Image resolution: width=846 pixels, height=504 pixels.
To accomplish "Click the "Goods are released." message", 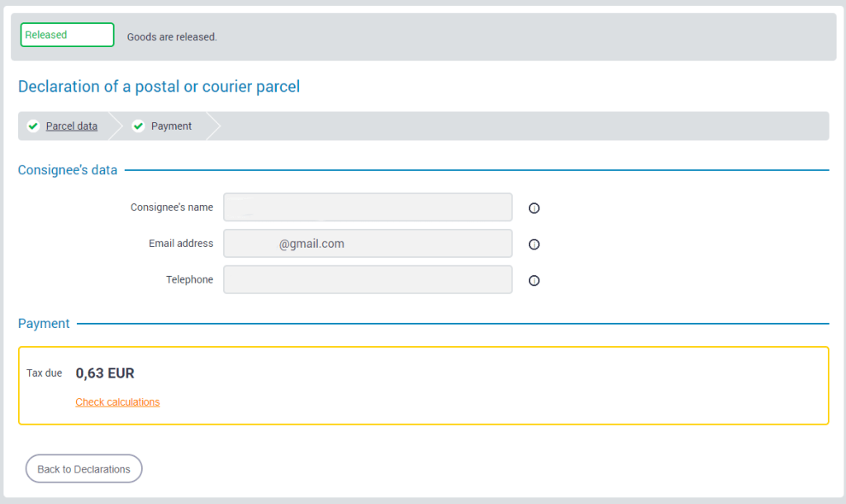I will 172,37.
